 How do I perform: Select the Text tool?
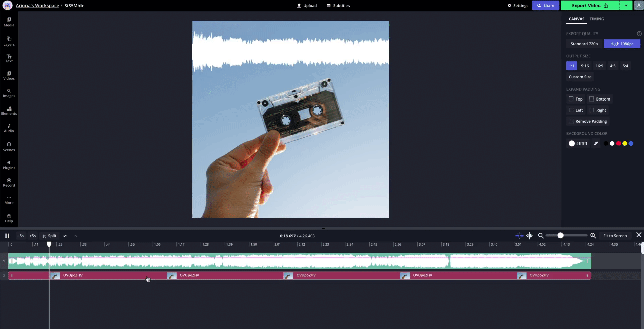click(x=9, y=58)
